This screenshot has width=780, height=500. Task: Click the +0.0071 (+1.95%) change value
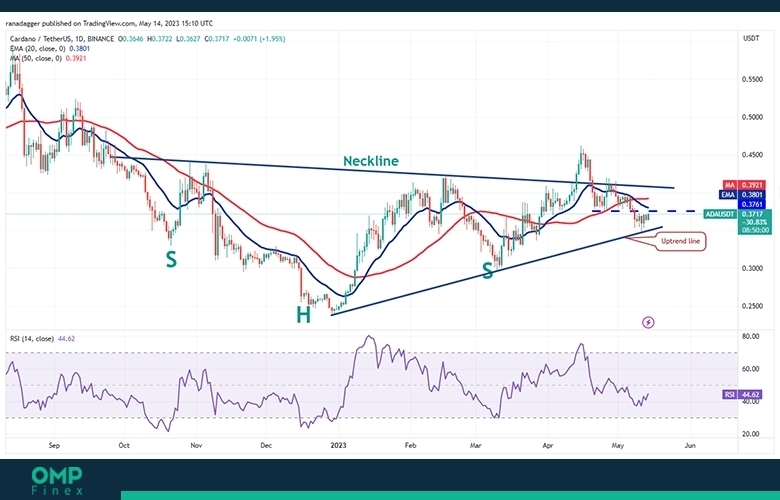pos(259,39)
